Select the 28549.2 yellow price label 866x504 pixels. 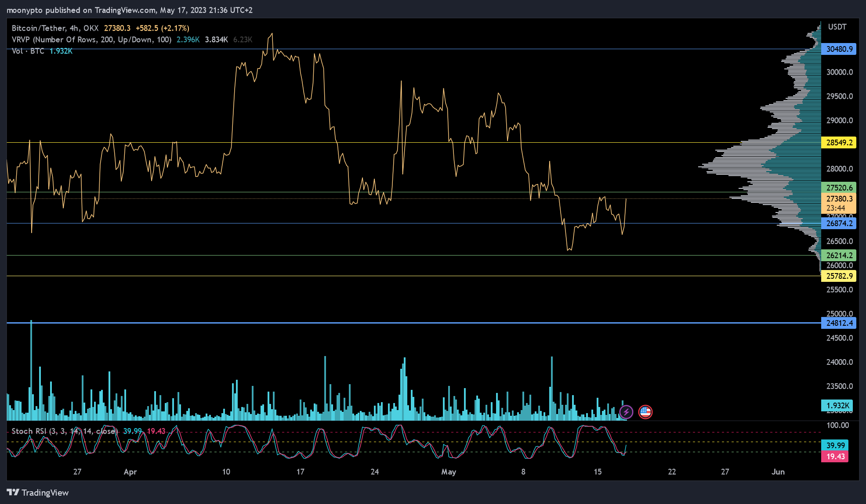point(839,143)
